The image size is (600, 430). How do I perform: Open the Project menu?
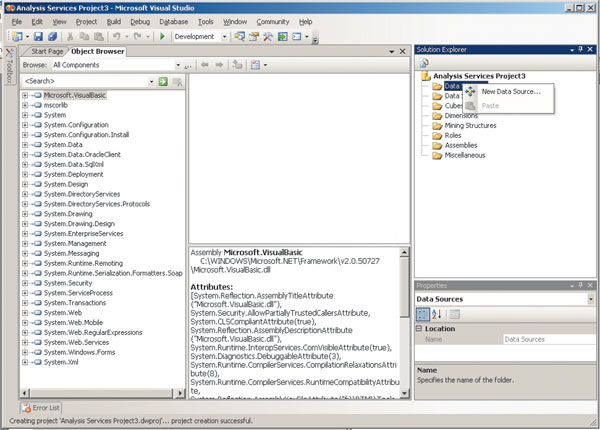[86, 22]
